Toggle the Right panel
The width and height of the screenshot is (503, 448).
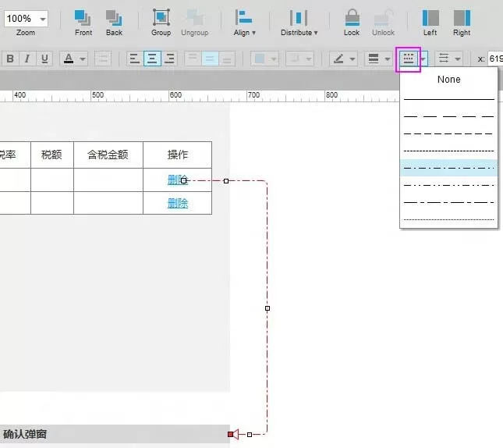click(462, 23)
